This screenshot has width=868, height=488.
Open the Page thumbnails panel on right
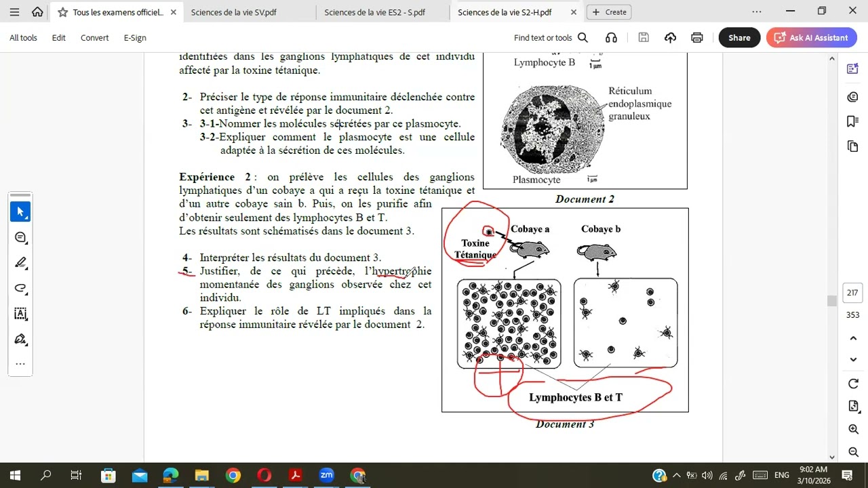click(x=852, y=146)
